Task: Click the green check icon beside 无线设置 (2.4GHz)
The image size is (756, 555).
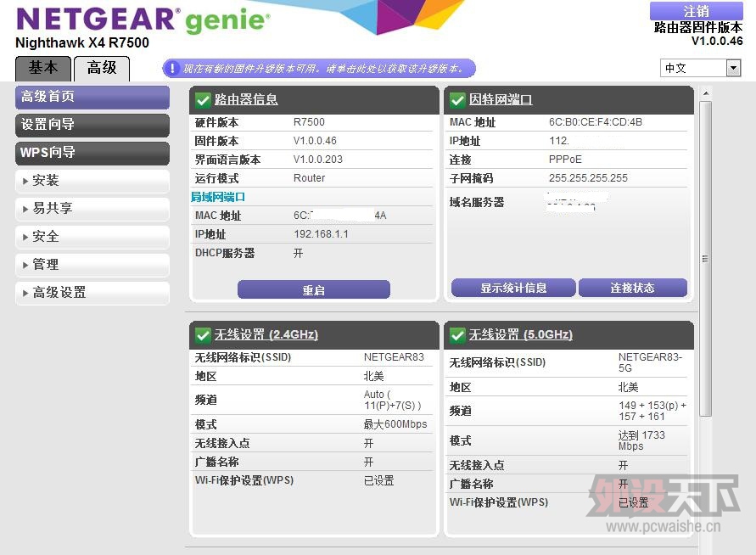Action: pos(203,335)
